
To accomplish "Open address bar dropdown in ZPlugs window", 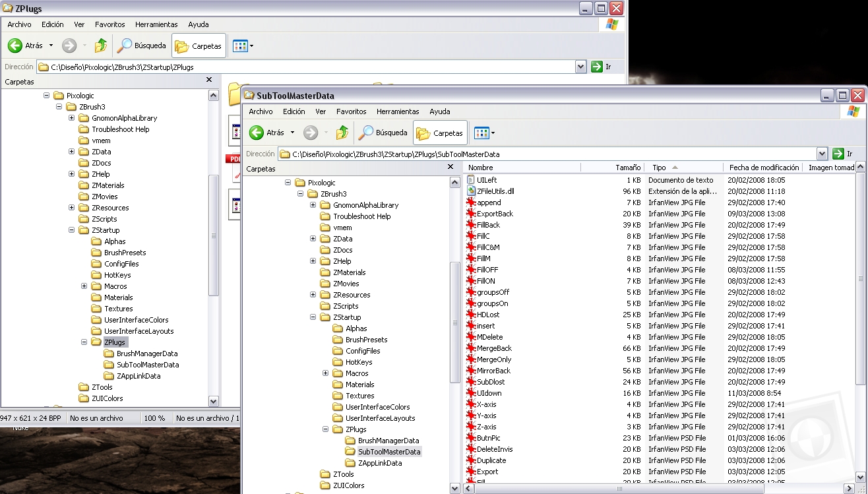I will 580,67.
